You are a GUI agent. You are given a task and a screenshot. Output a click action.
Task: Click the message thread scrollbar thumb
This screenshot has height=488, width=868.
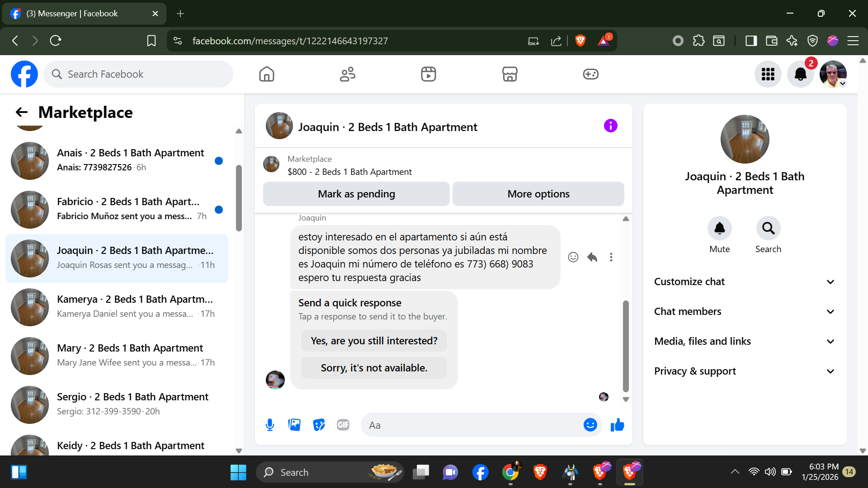pyautogui.click(x=626, y=346)
